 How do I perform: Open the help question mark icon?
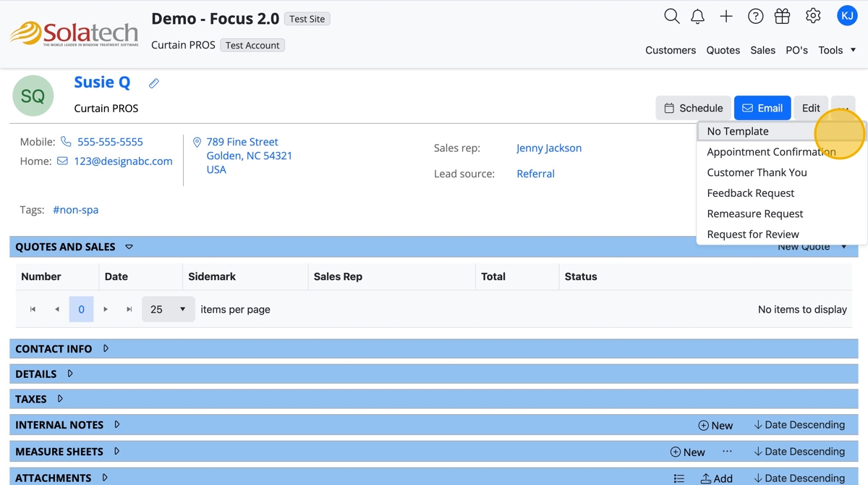tap(755, 16)
